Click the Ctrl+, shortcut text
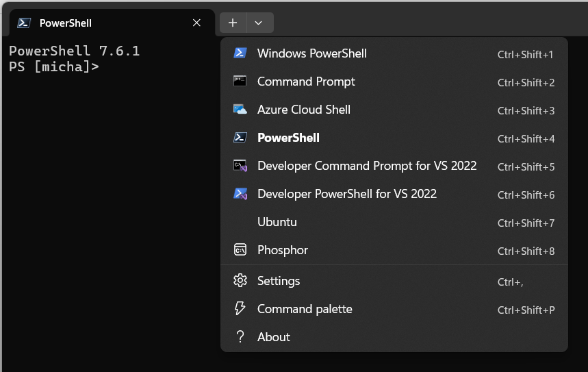 point(510,282)
